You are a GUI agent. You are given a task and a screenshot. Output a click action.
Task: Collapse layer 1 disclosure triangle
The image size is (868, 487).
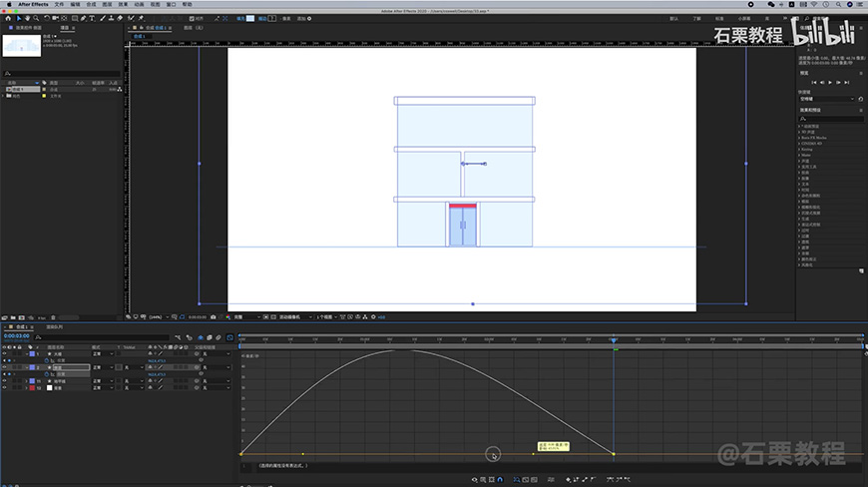[x=27, y=353]
